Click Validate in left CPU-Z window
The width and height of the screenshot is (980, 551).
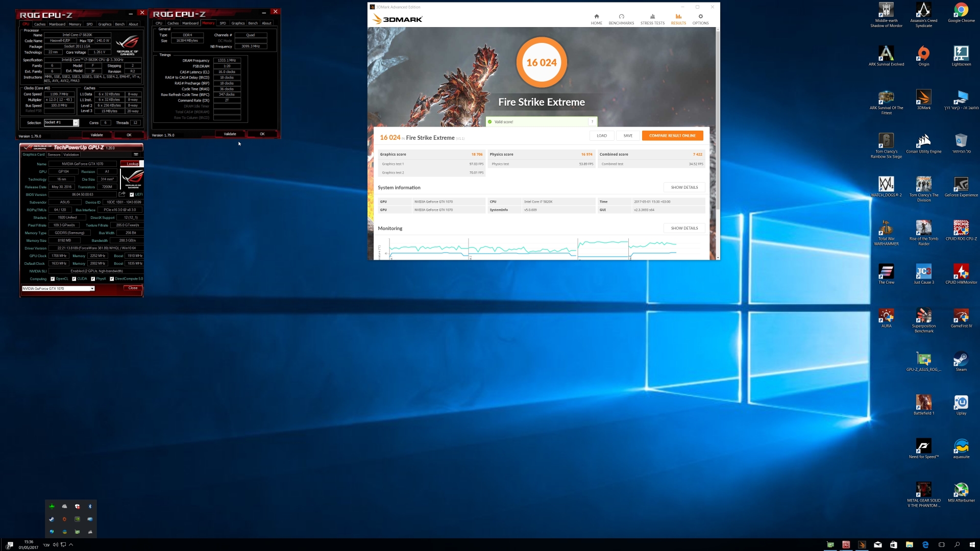(x=96, y=135)
